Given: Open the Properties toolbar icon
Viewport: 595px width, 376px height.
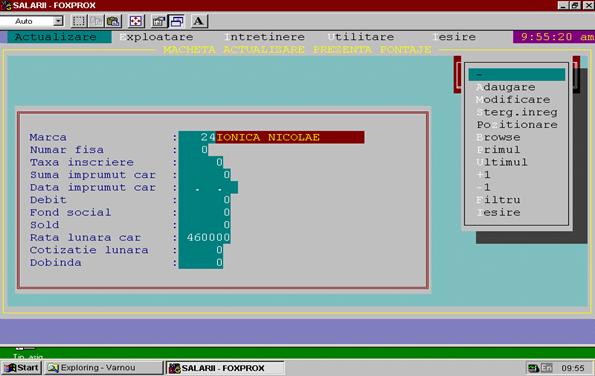Looking at the screenshot, I should pos(159,21).
